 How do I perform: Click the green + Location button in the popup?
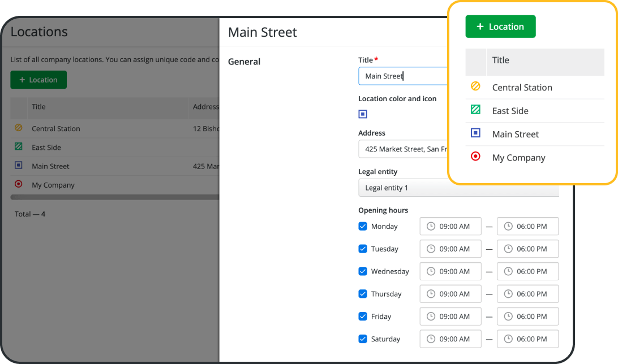pos(500,26)
